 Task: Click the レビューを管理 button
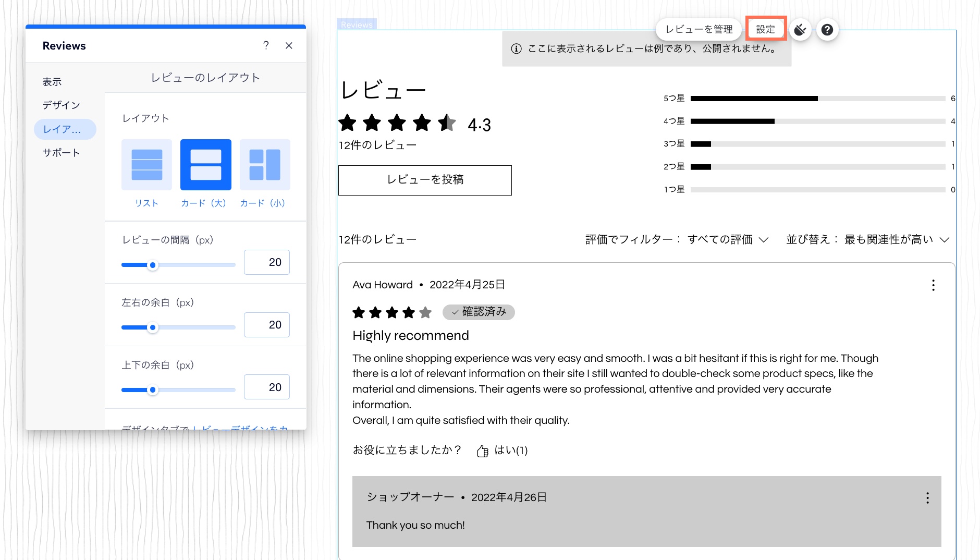(x=700, y=29)
